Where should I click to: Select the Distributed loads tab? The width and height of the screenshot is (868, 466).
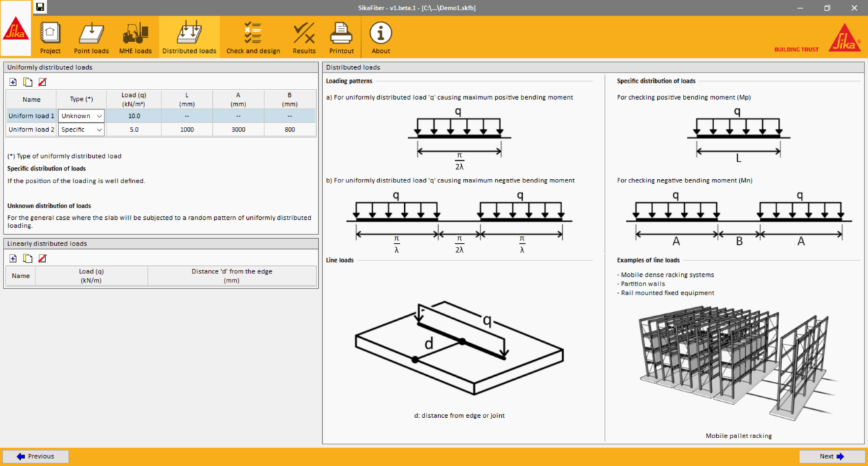click(189, 38)
